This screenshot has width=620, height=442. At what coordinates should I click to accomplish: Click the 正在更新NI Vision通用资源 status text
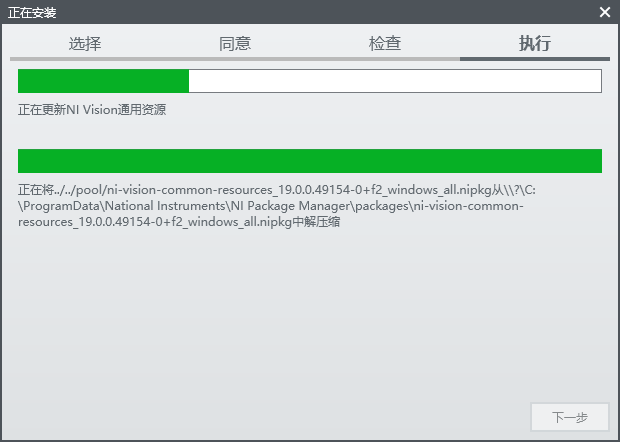point(92,110)
